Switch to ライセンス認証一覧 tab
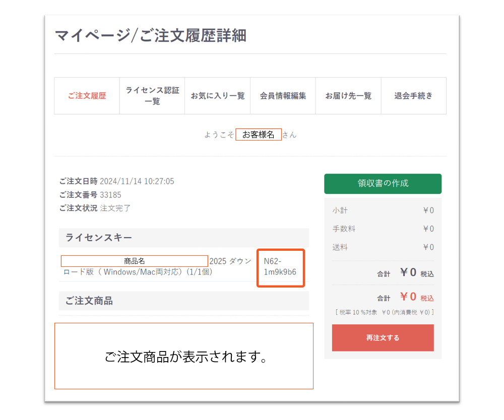The height and width of the screenshot is (420, 504). 152,96
